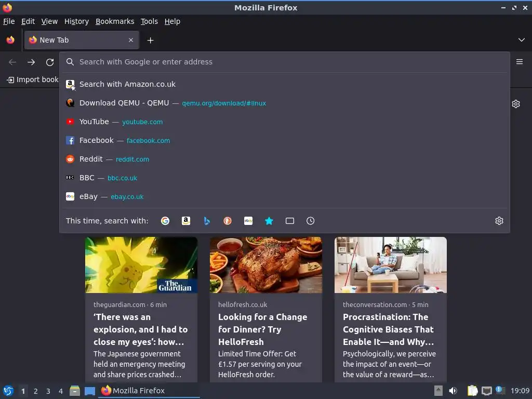
Task: Switch to workspace 1
Action: (23, 391)
